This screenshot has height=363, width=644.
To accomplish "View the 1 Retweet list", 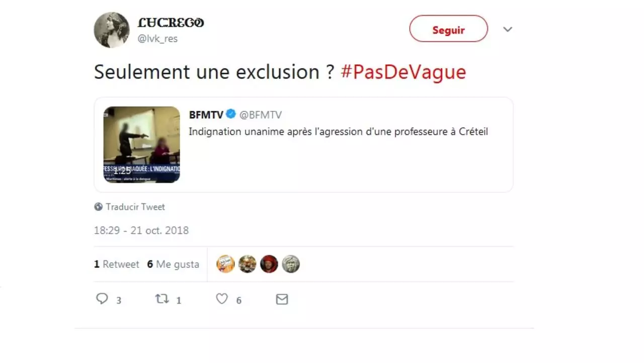I will coord(117,264).
